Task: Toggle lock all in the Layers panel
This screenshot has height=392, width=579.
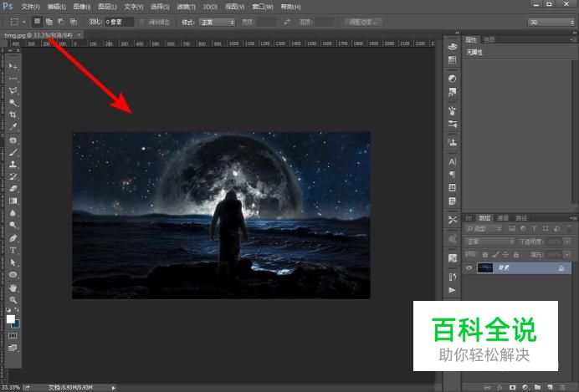Action: pyautogui.click(x=516, y=254)
